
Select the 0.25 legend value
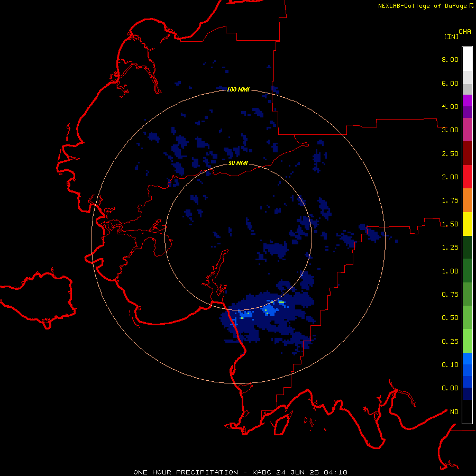coord(450,342)
